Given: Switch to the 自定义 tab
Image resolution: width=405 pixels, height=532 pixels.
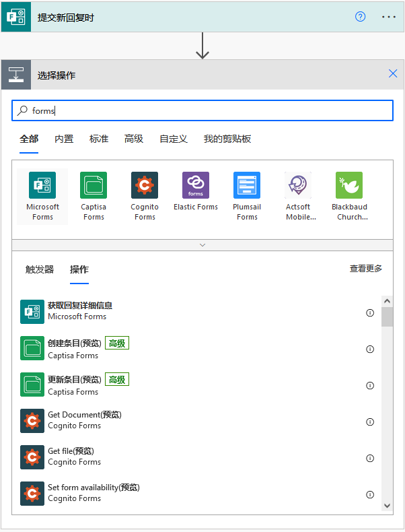Looking at the screenshot, I should pos(174,139).
